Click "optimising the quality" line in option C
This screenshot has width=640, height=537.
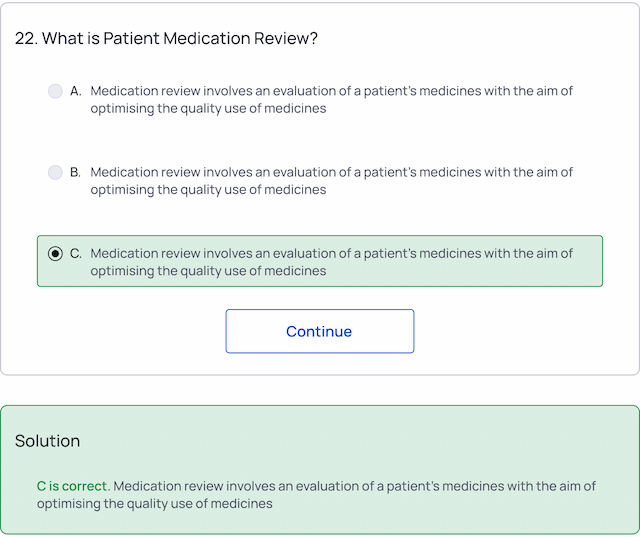coord(208,271)
